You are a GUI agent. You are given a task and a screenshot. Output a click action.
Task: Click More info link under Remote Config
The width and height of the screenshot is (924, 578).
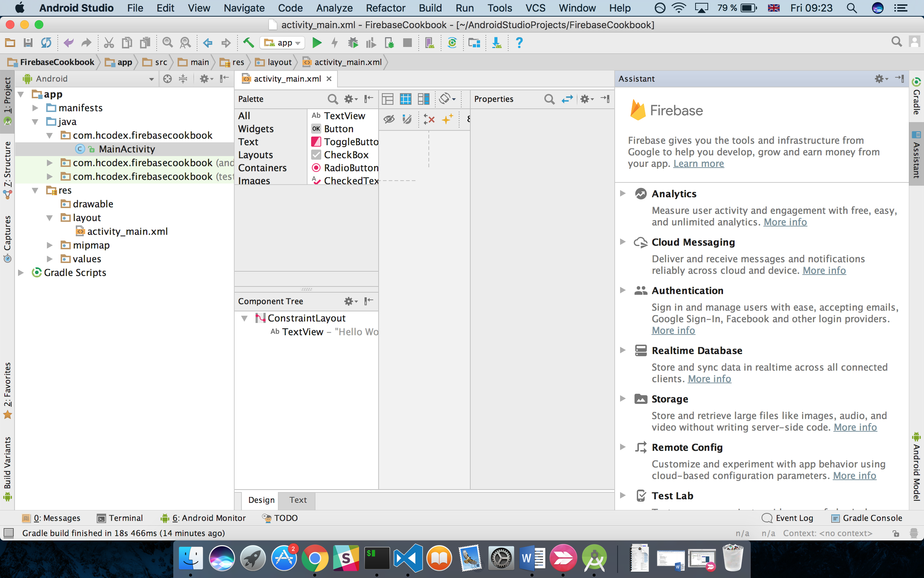(854, 475)
